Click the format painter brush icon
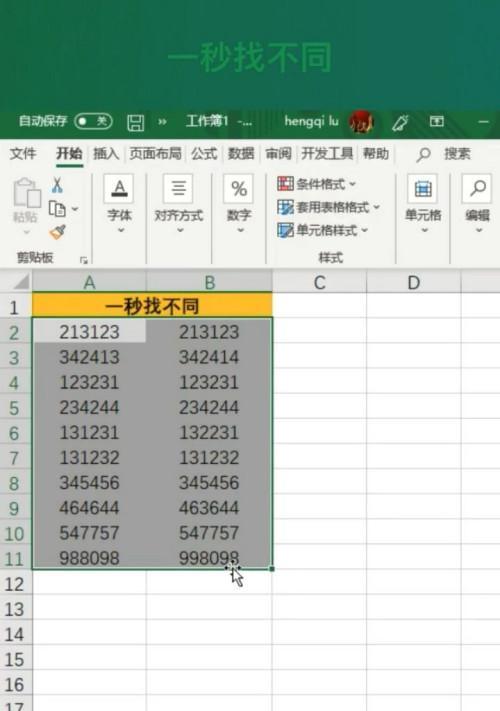Image resolution: width=500 pixels, height=711 pixels. point(58,232)
